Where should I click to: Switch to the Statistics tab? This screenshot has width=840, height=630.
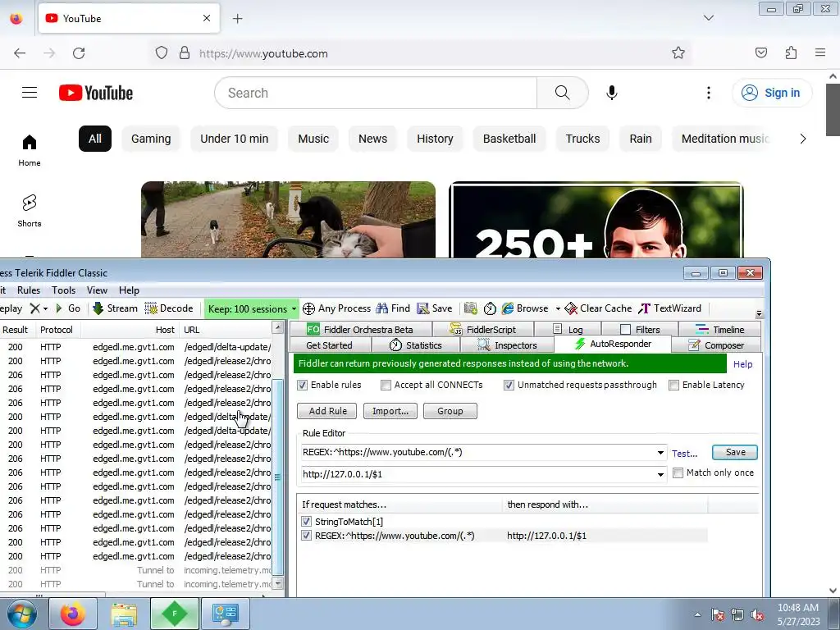(416, 345)
